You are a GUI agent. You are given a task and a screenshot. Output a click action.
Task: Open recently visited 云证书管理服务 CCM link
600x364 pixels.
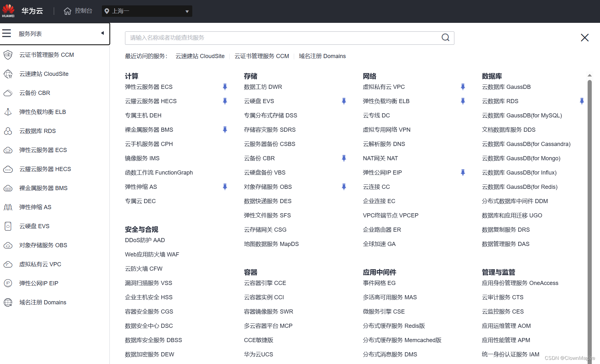(x=262, y=56)
